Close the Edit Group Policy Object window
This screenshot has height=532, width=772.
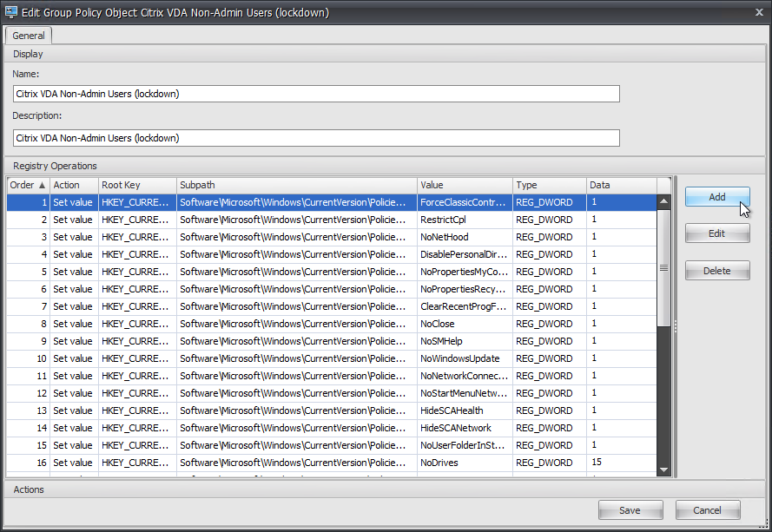pyautogui.click(x=755, y=13)
